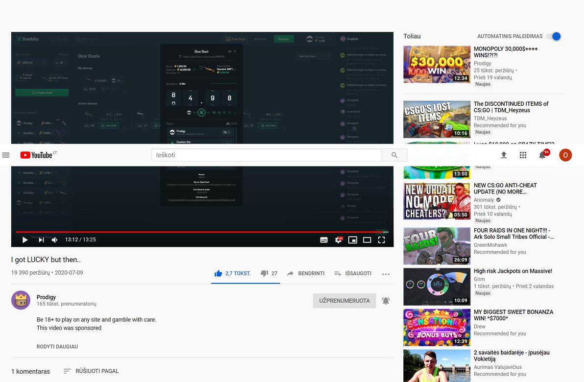
Task: Click 2,7 TŪKST. like count
Action: (x=238, y=274)
